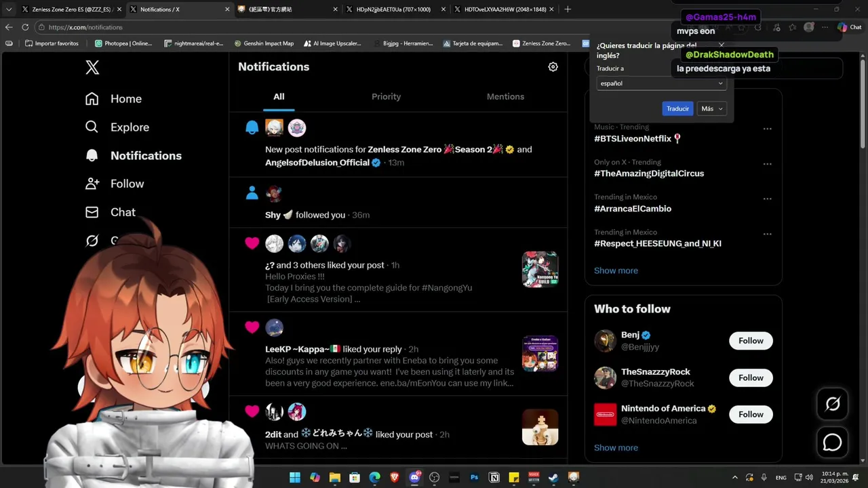Show hidden system tray icons

(x=734, y=477)
